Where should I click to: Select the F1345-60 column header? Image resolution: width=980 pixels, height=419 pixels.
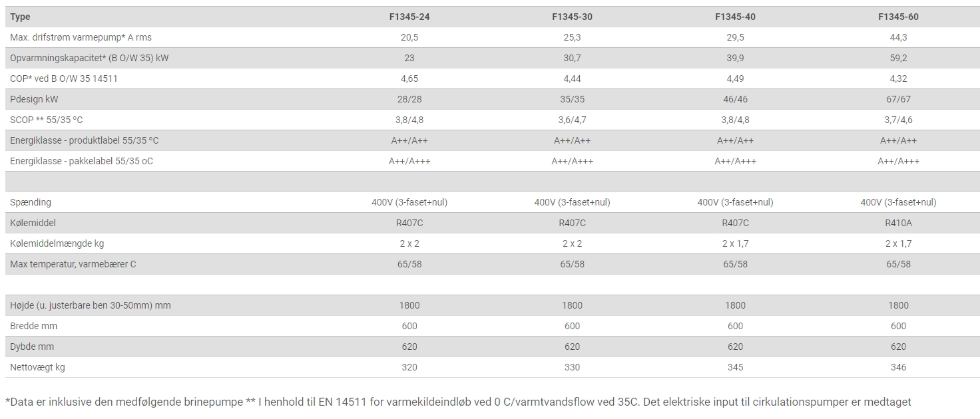[898, 17]
